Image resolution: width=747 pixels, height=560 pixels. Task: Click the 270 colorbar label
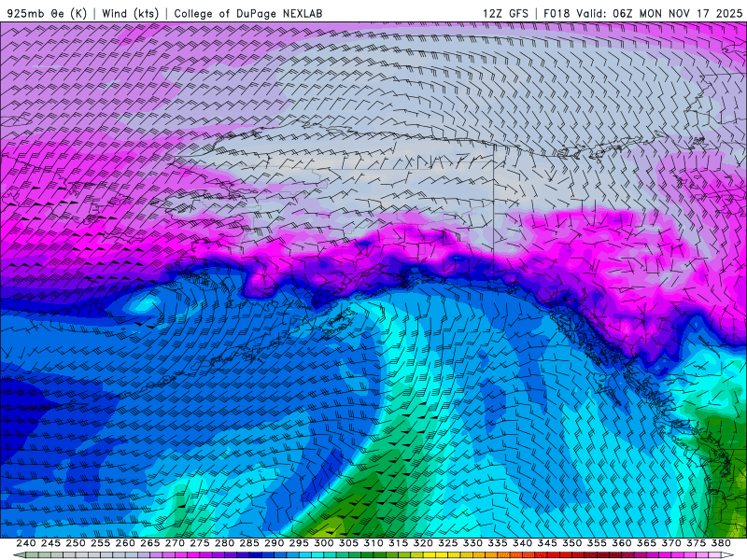175,543
